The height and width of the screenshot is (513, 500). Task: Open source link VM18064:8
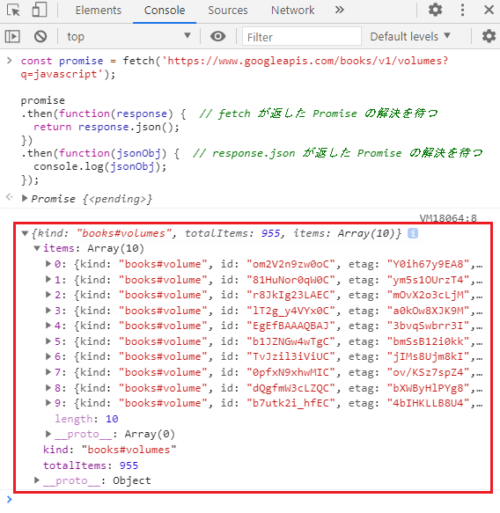[x=448, y=218]
